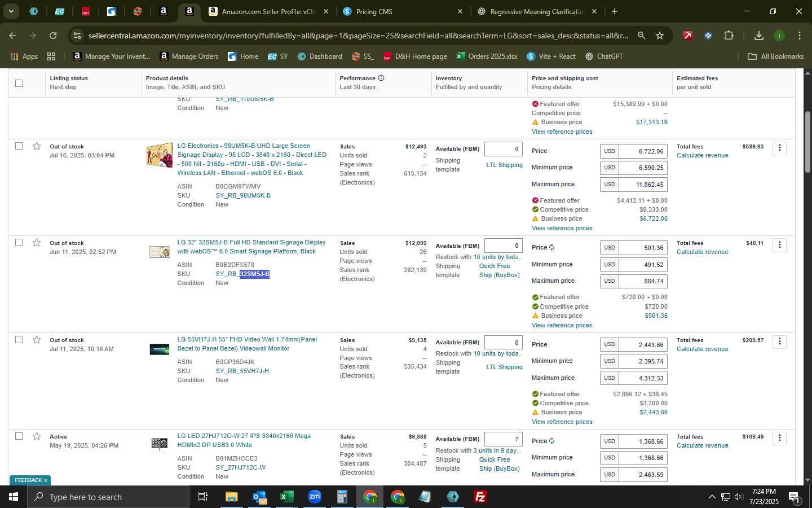Open D&H Home page bookmark

415,56
